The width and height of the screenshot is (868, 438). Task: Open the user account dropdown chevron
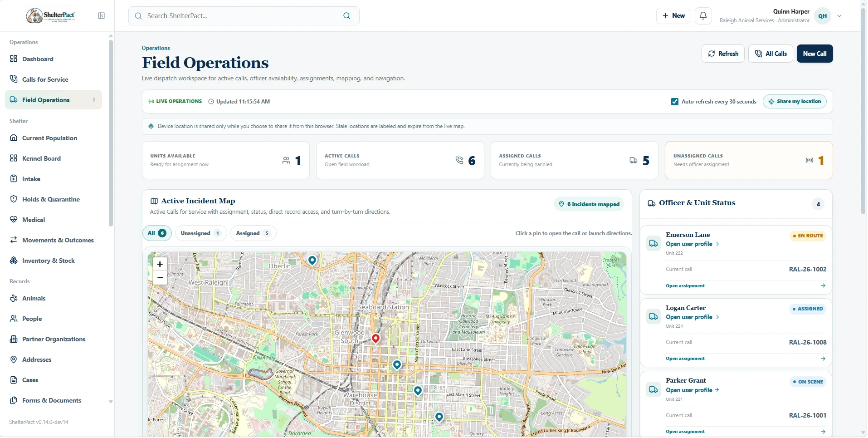coord(839,16)
